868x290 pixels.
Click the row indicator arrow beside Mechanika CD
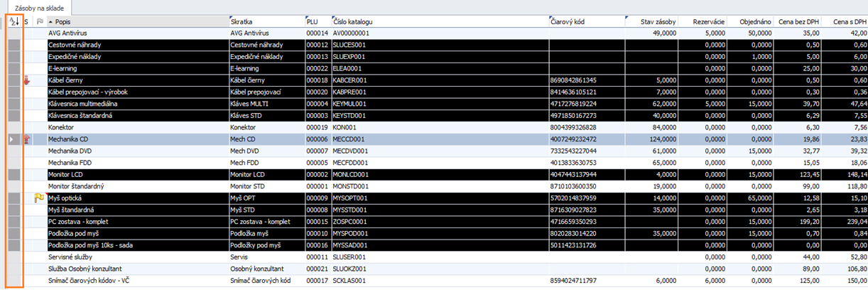(11, 139)
